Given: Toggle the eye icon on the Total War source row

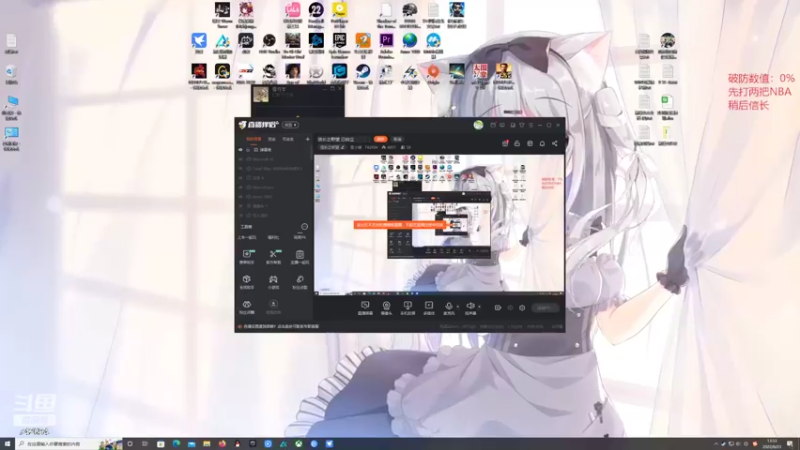Looking at the screenshot, I should tap(240, 168).
